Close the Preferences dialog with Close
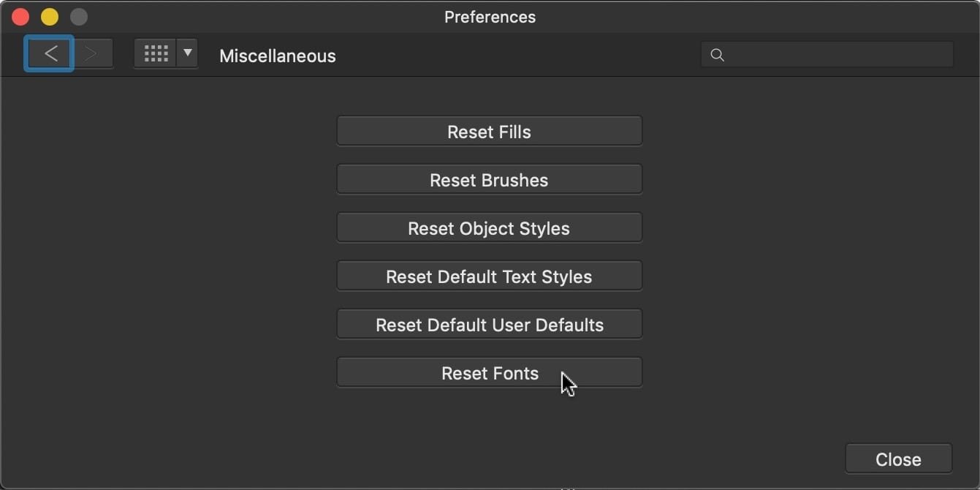This screenshot has width=980, height=490. (899, 459)
